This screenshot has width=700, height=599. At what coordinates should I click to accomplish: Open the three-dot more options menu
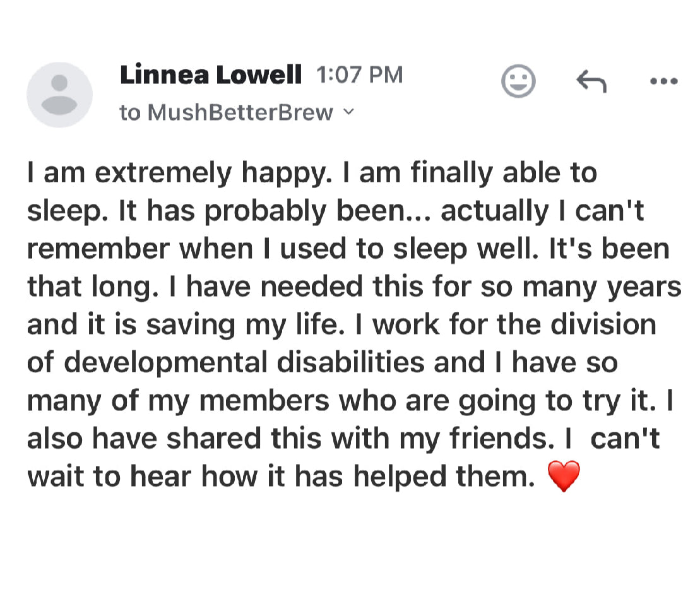pos(664,81)
